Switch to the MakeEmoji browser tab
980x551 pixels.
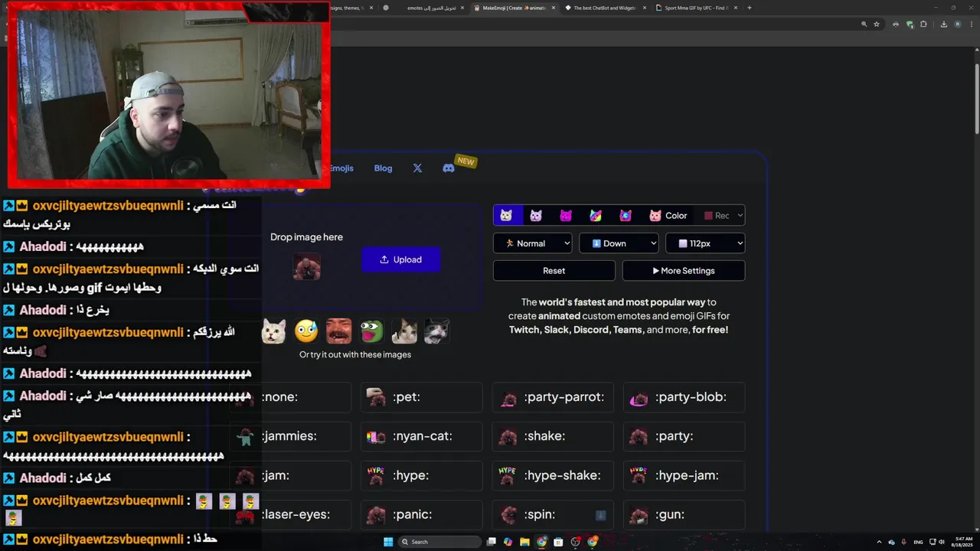coord(513,8)
